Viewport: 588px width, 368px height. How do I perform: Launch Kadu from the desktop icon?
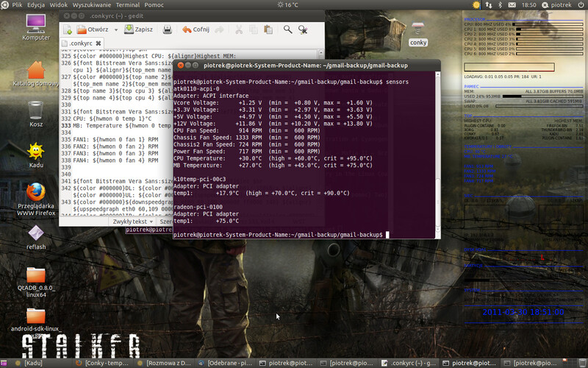click(35, 151)
